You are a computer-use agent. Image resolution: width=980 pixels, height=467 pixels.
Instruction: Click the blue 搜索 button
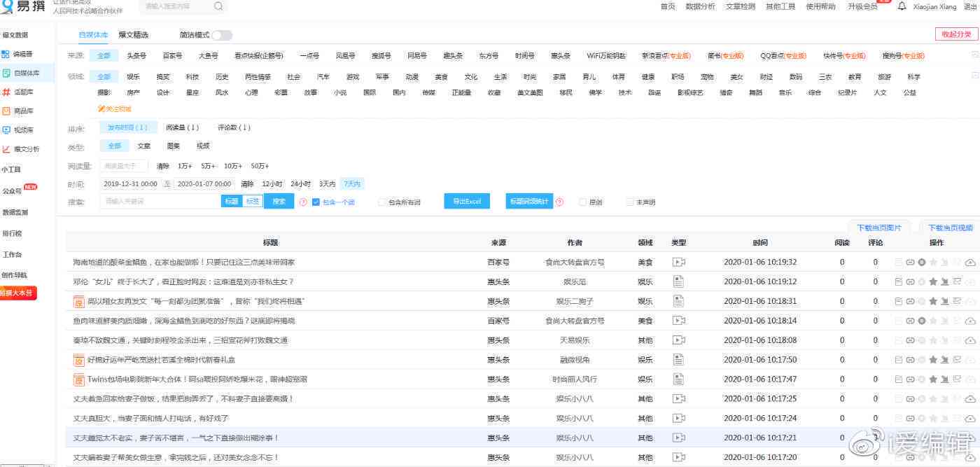pyautogui.click(x=279, y=202)
